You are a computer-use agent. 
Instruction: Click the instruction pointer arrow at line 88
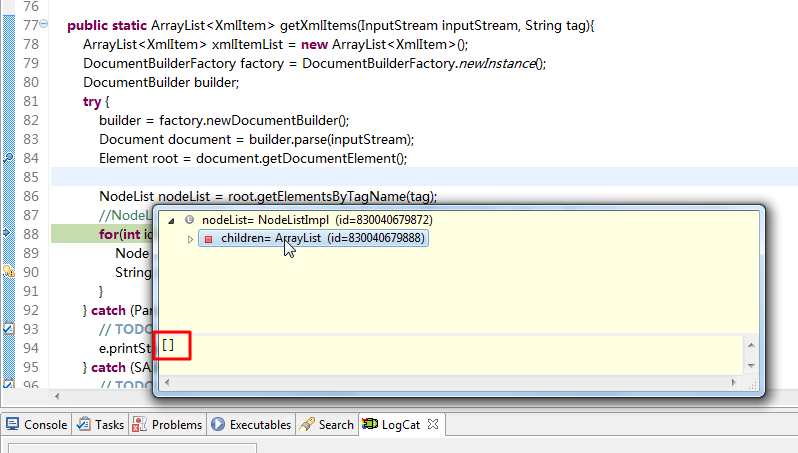(7, 233)
